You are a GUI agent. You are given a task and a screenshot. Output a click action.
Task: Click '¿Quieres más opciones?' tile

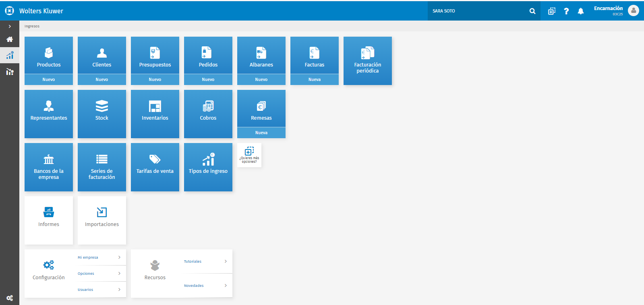point(249,155)
